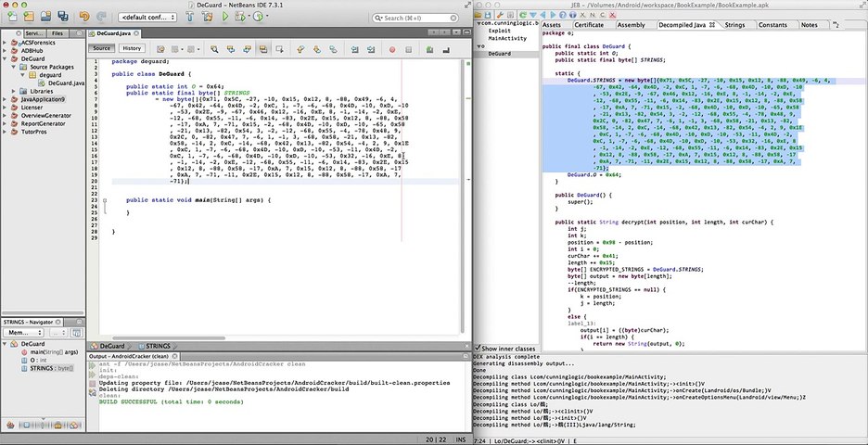Expand the Libraries node under DeGuard
This screenshot has height=445, width=868.
[x=14, y=92]
